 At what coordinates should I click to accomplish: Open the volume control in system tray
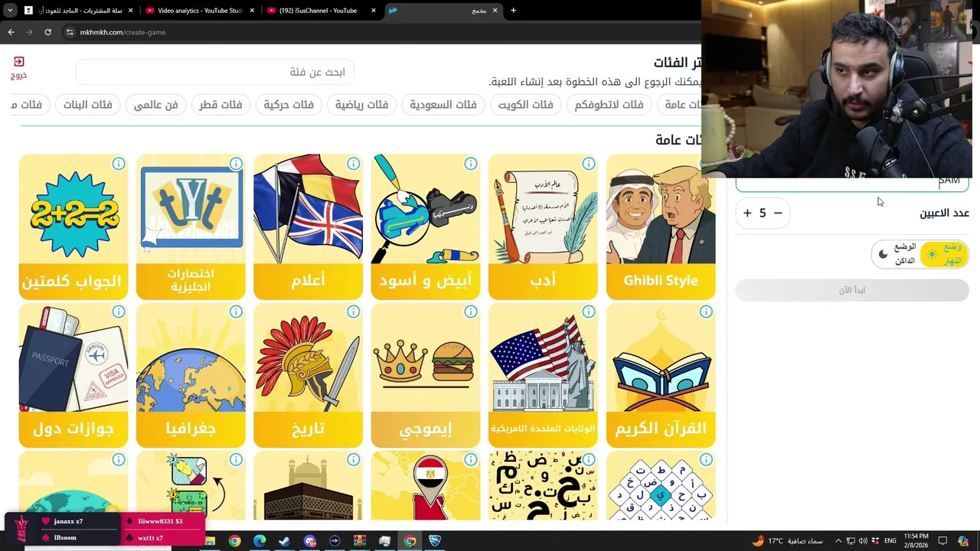[863, 541]
